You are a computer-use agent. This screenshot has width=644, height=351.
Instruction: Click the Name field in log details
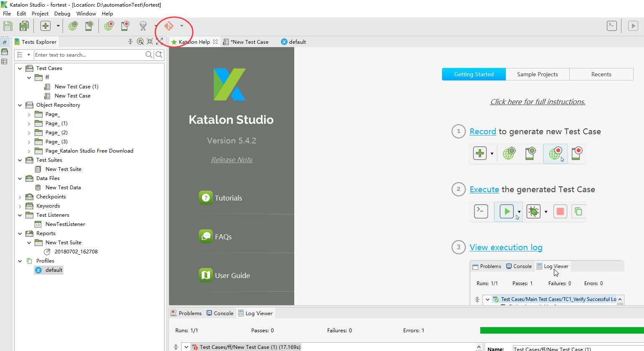click(x=578, y=349)
